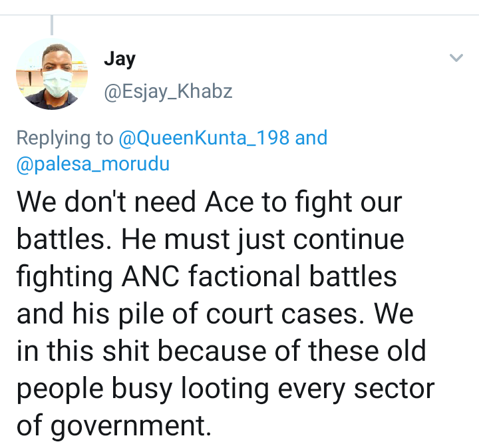Click the tweet's last line "of government."
The height and width of the screenshot is (448, 479).
point(114,425)
